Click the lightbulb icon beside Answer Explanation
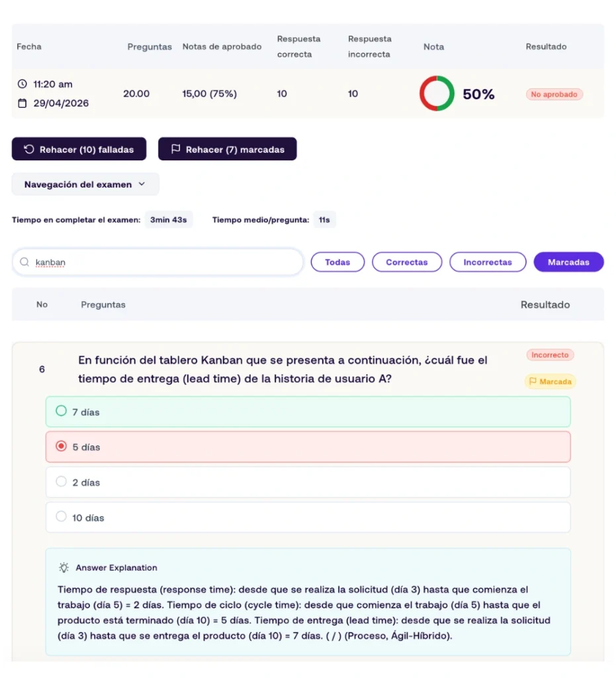The height and width of the screenshot is (678, 616). tap(64, 567)
